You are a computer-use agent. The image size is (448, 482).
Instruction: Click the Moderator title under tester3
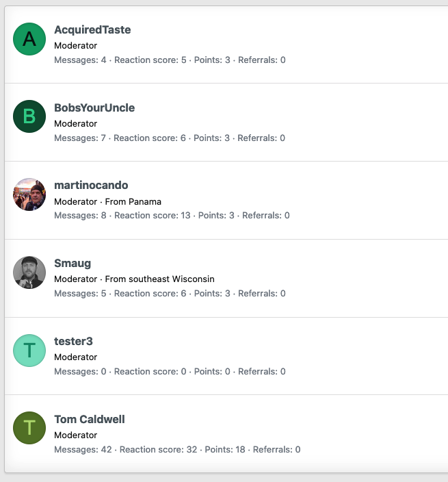tap(75, 357)
